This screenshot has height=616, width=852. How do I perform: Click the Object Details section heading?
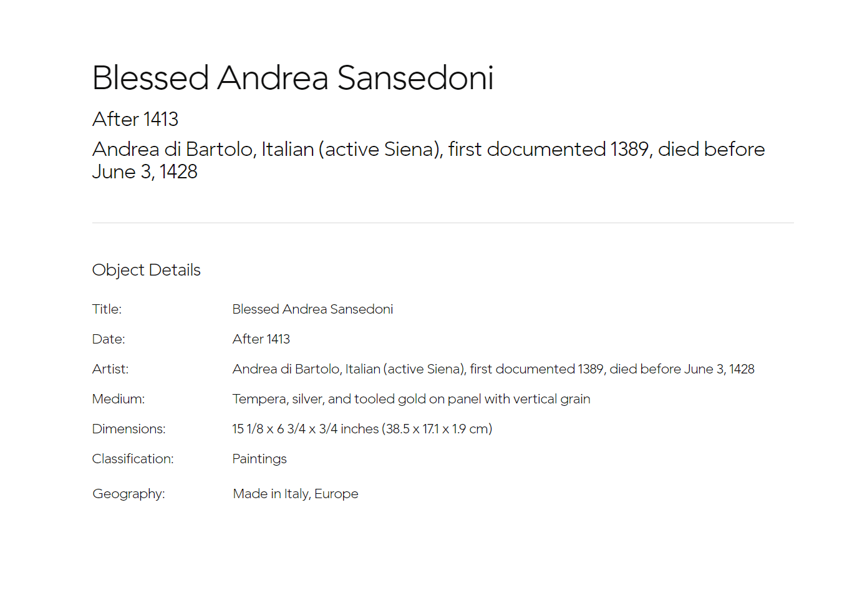pos(147,270)
